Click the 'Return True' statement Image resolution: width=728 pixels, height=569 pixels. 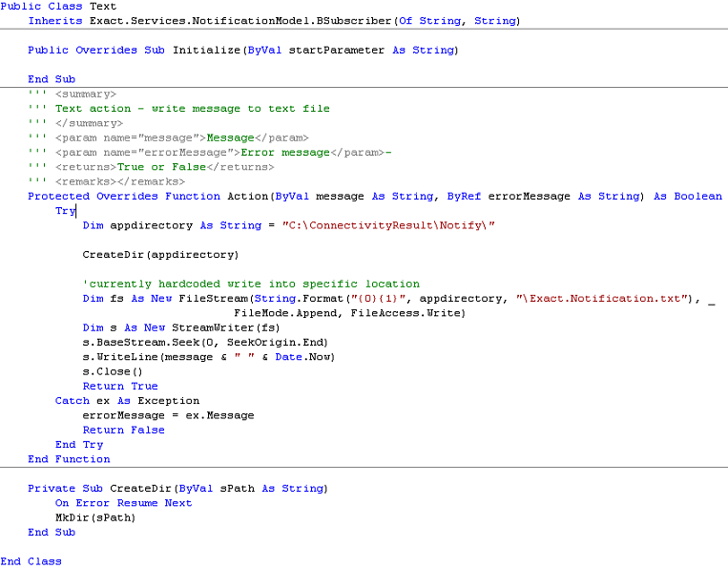coord(120,387)
